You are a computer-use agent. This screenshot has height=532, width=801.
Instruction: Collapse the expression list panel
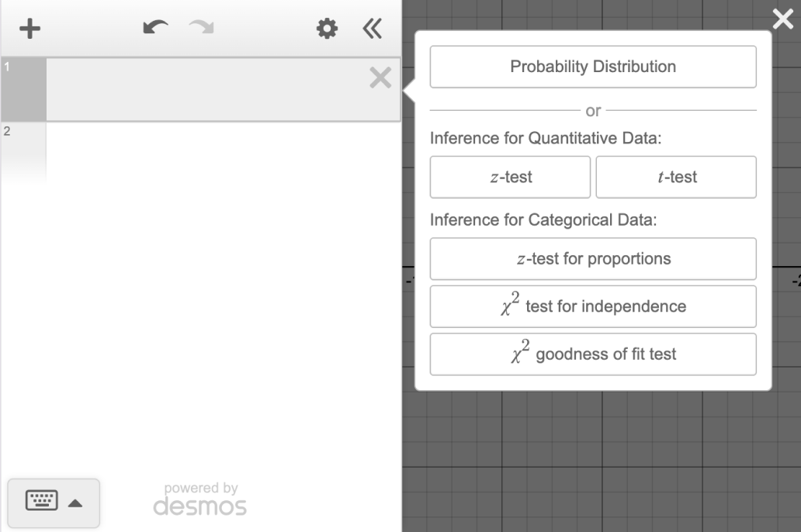(373, 29)
